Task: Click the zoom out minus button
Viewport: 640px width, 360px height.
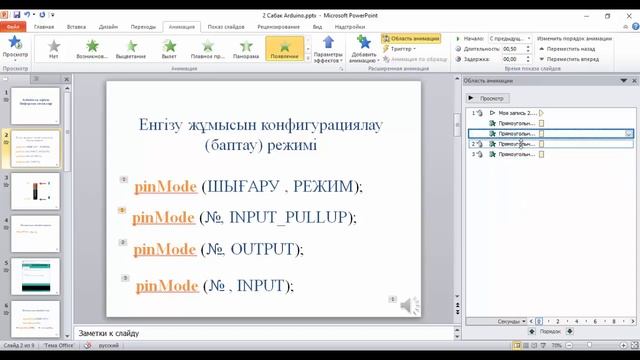Action: pyautogui.click(x=569, y=345)
